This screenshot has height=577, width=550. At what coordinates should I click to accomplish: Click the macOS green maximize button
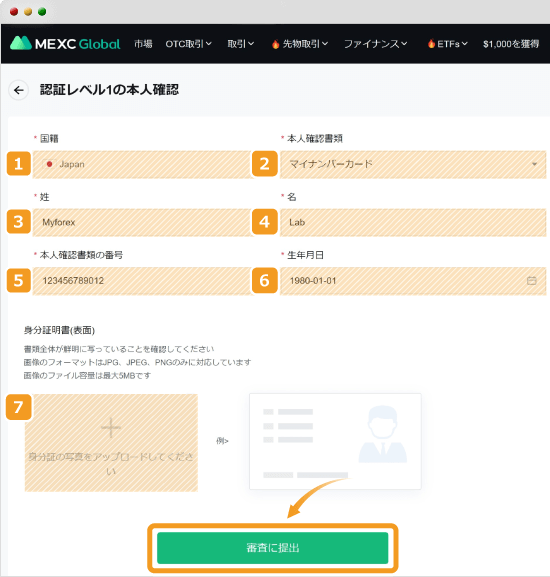42,12
